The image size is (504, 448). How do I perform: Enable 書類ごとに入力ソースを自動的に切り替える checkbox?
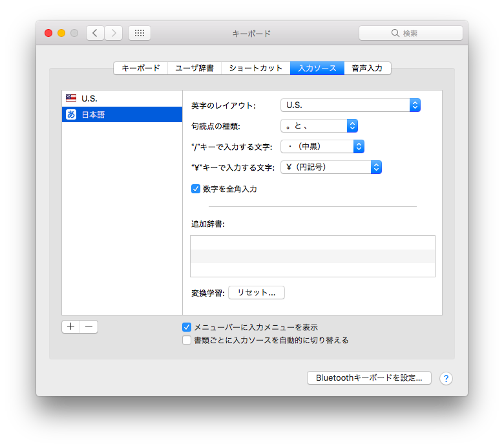187,340
